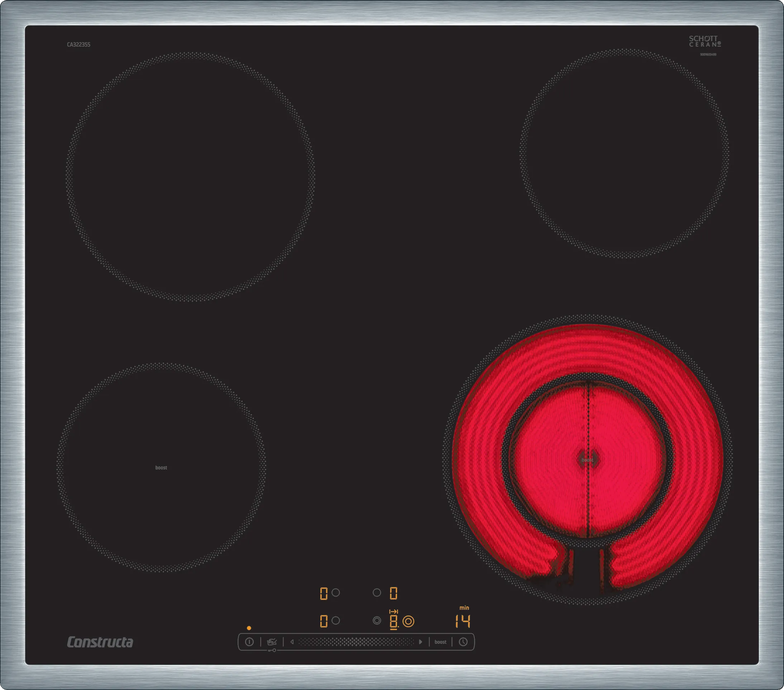784x690 pixels.
Task: Select the front-left zone circle symbol
Action: pos(336,620)
